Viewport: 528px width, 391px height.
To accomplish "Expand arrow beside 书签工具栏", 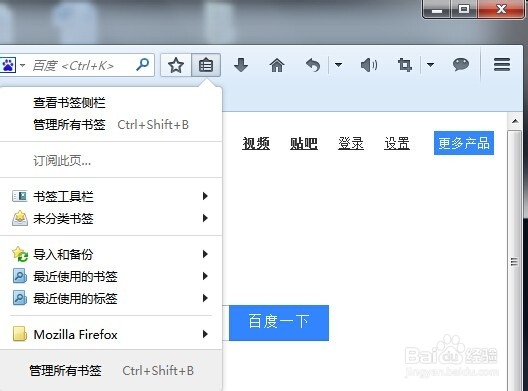I will click(x=205, y=196).
